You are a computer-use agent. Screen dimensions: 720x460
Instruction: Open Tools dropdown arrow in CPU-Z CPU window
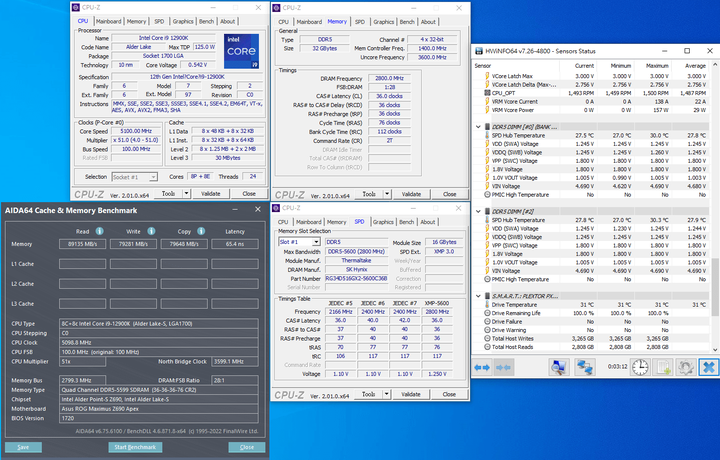coord(186,194)
